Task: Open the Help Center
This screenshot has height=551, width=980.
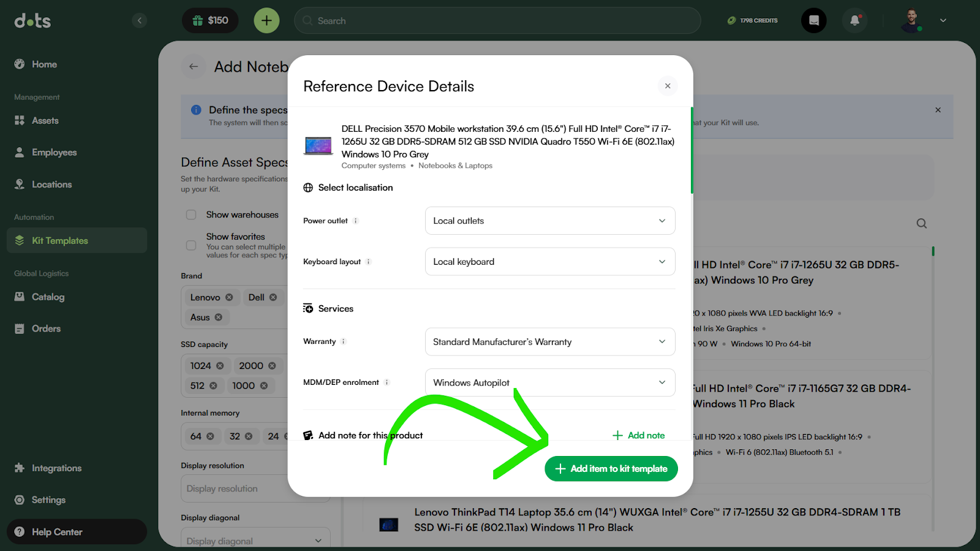Action: click(x=77, y=532)
